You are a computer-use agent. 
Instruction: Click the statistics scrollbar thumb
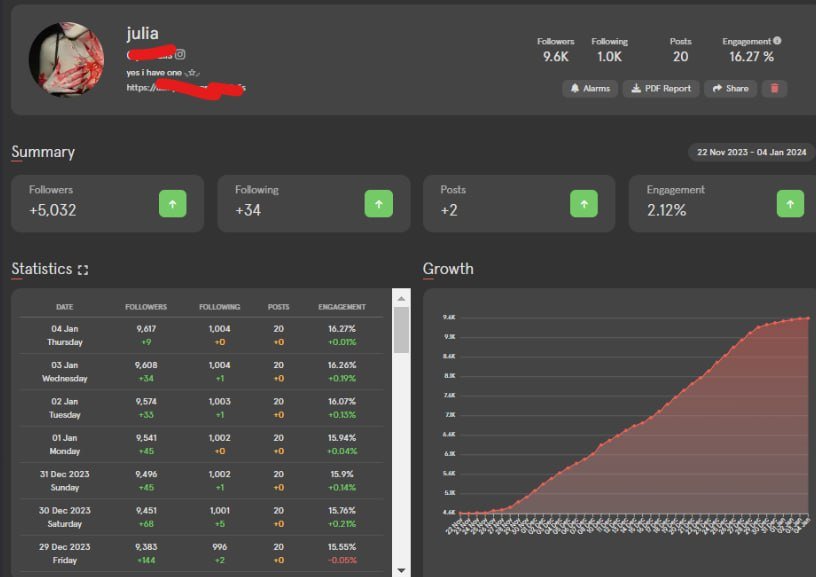pyautogui.click(x=401, y=330)
